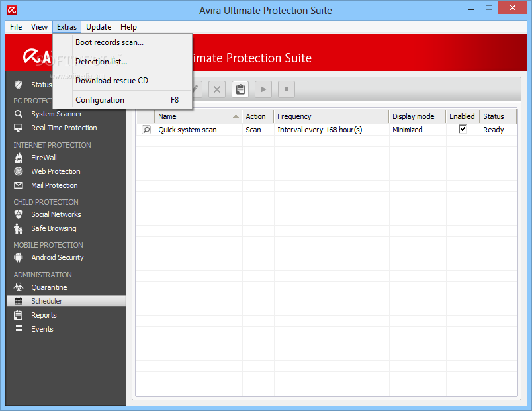
Task: Open the View menu
Action: point(39,27)
